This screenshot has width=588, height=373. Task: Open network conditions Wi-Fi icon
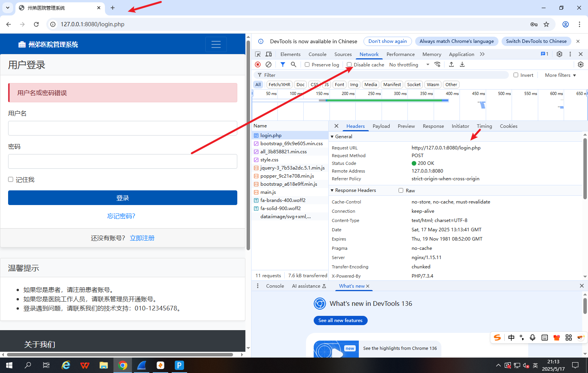click(x=437, y=64)
